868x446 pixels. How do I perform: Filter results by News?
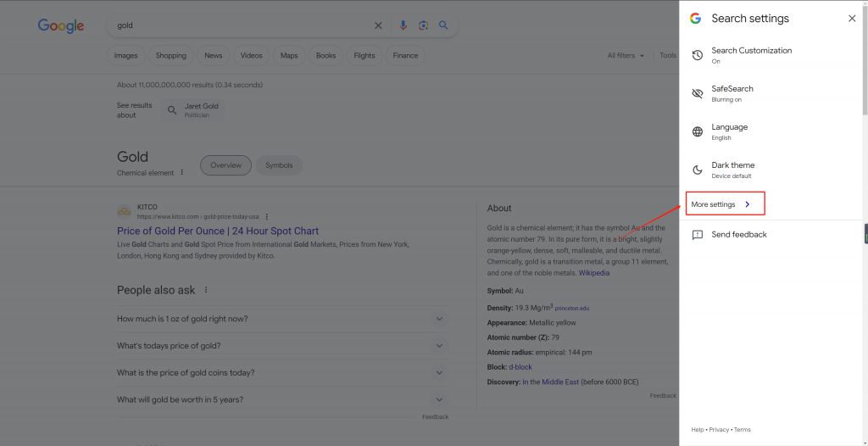click(x=213, y=55)
